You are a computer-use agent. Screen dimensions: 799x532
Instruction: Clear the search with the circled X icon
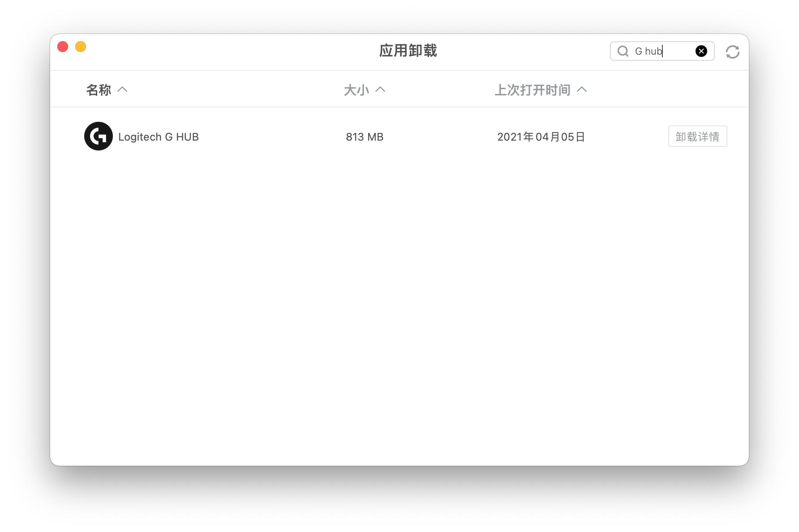(x=701, y=51)
